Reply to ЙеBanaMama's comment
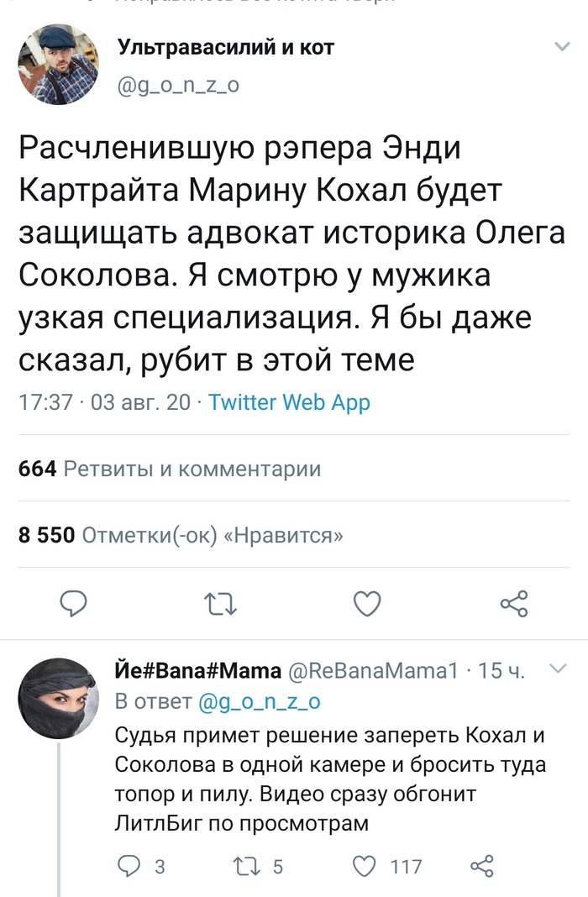Screen dimensions: 588x897 129,865
